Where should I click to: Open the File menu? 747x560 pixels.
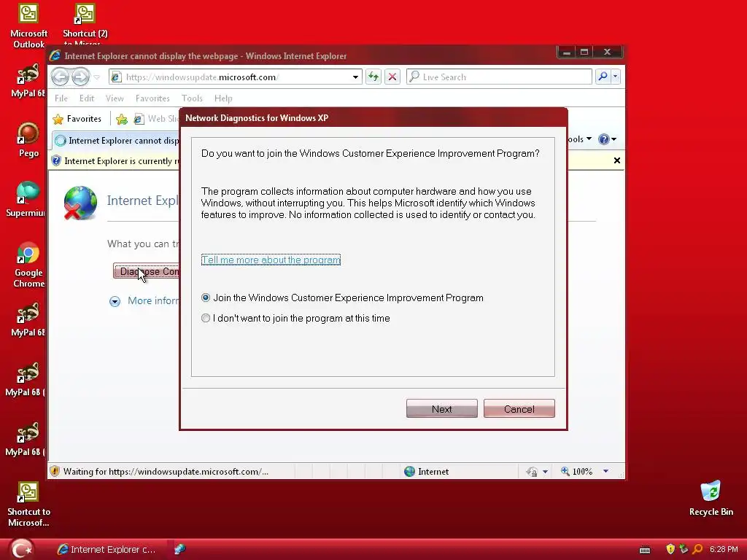point(61,98)
